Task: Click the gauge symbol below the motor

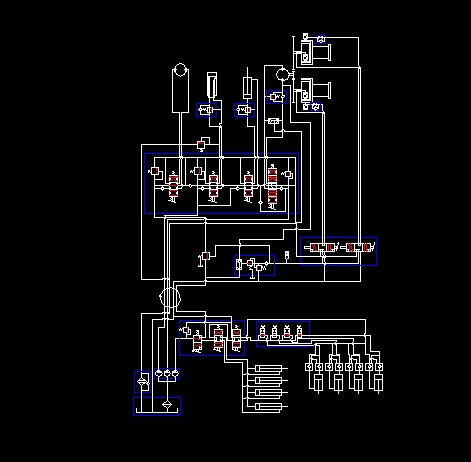Action: (x=274, y=121)
